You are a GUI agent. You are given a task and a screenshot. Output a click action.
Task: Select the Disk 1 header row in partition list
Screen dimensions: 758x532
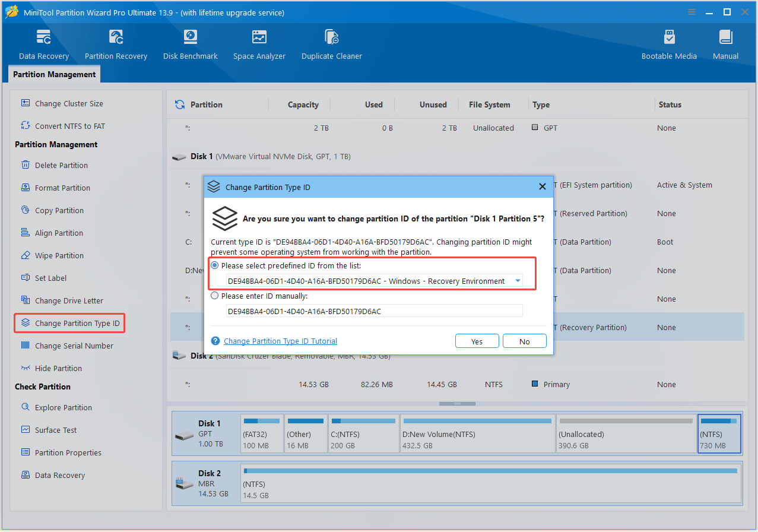(x=457, y=156)
